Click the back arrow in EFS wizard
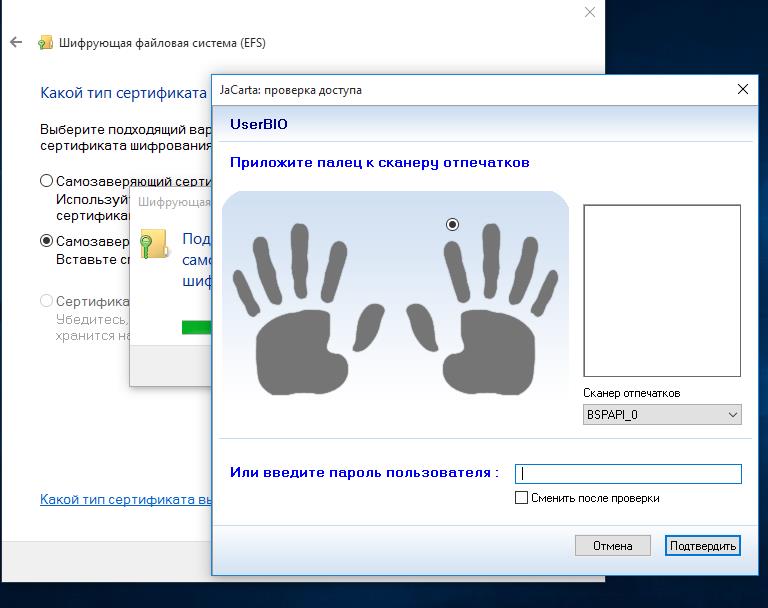Viewport: 768px width, 608px height. 16,42
